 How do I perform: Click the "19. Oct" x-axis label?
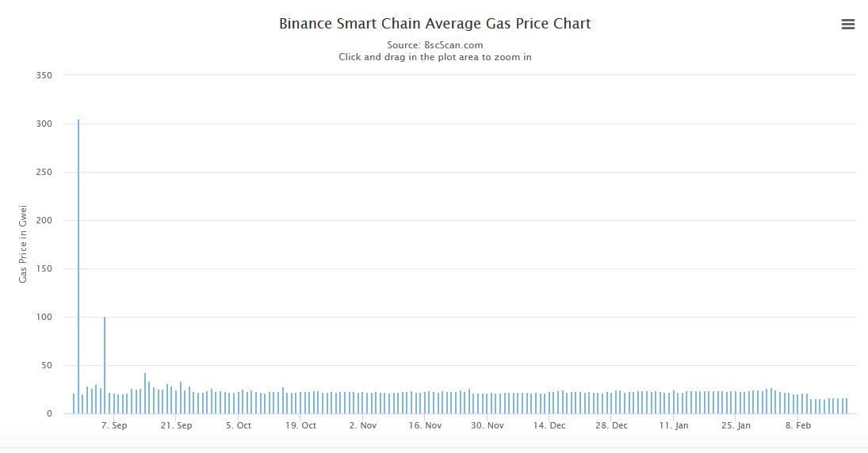click(300, 425)
